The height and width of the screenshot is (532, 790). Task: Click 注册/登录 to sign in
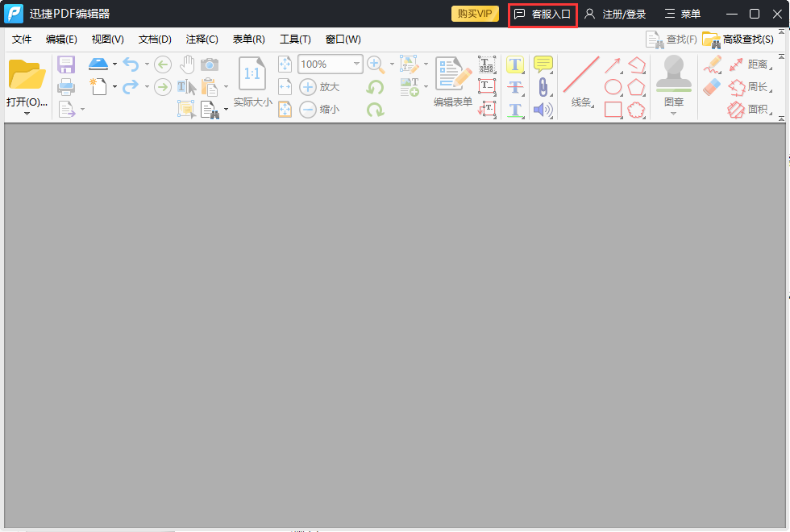click(x=615, y=15)
